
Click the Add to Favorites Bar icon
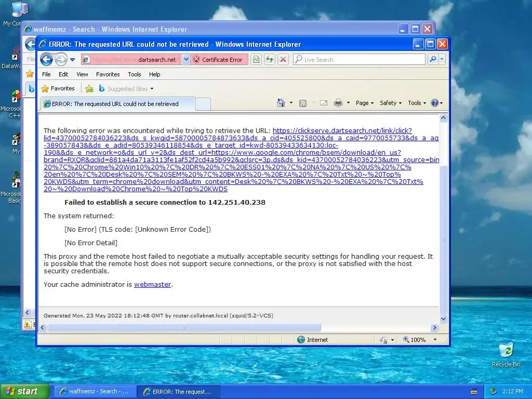pyautogui.click(x=89, y=89)
